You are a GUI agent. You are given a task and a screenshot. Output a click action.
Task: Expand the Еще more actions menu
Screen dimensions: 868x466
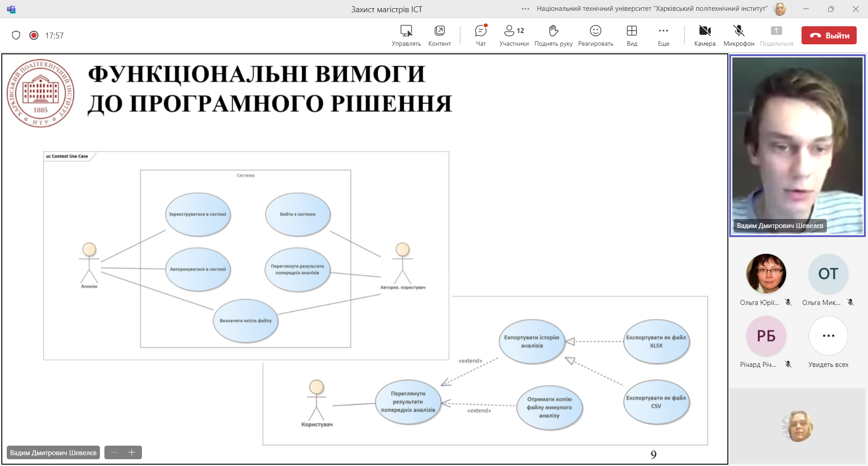pyautogui.click(x=663, y=35)
